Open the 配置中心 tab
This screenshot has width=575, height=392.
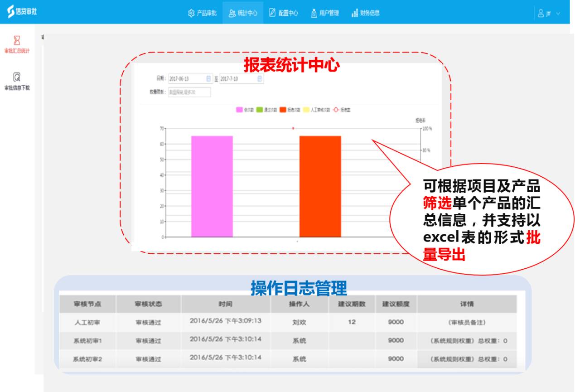coord(283,13)
